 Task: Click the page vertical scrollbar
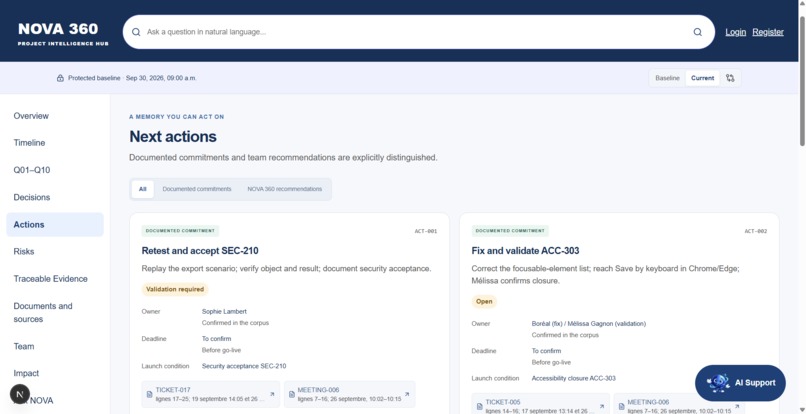point(802,82)
